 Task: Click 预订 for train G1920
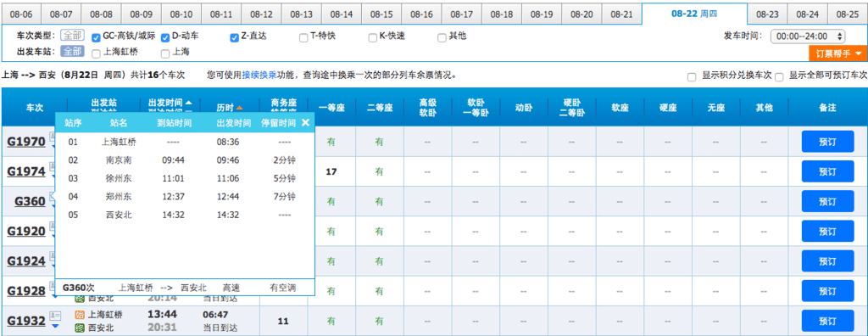(x=827, y=231)
